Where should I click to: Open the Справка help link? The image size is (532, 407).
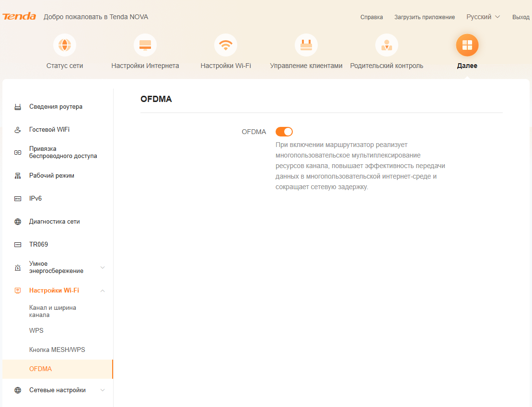[371, 17]
